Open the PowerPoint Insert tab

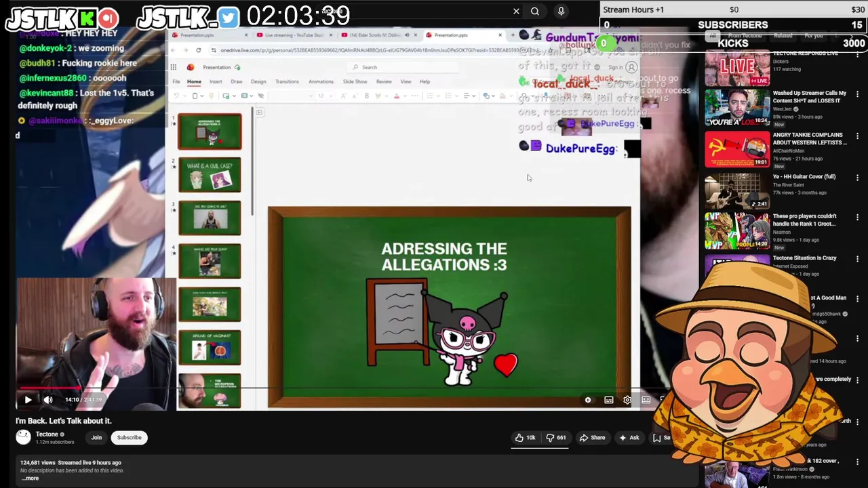[x=216, y=81]
